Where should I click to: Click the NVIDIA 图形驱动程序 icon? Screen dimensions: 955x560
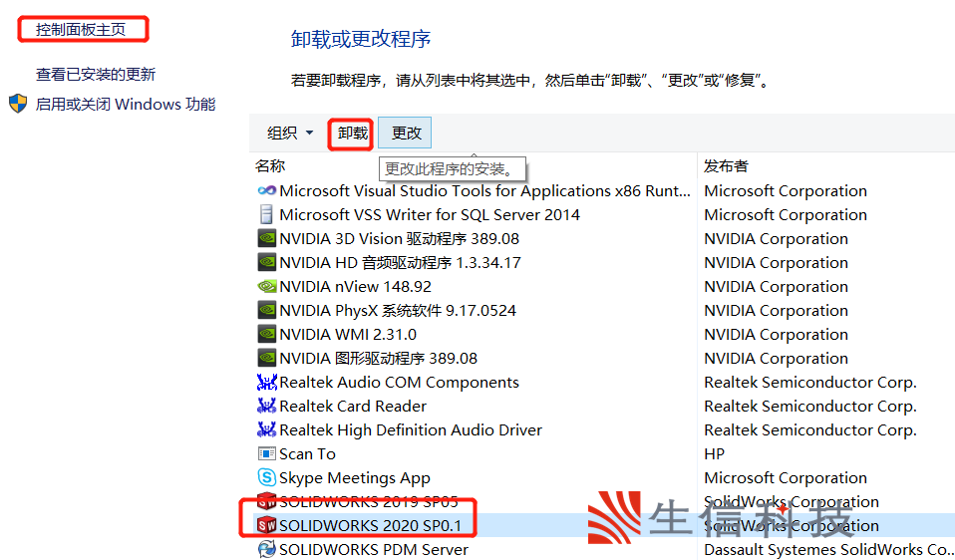[267, 358]
